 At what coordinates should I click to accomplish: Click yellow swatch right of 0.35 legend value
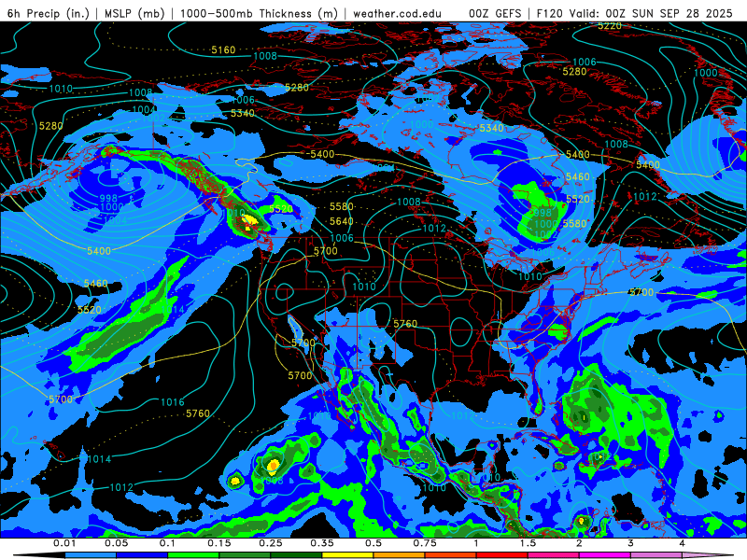(347, 555)
